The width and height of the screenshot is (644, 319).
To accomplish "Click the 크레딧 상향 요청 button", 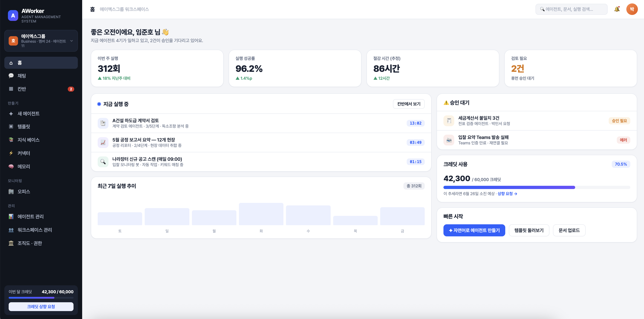I will click(41, 307).
